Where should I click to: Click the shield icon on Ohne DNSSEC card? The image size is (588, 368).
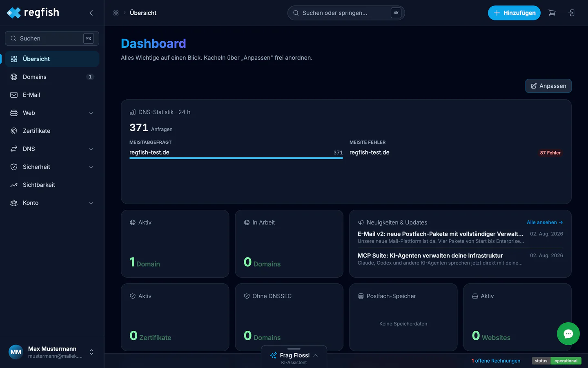pos(247,296)
